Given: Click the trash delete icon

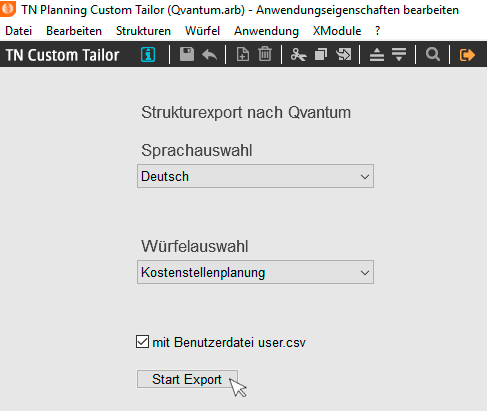Looking at the screenshot, I should click(265, 54).
